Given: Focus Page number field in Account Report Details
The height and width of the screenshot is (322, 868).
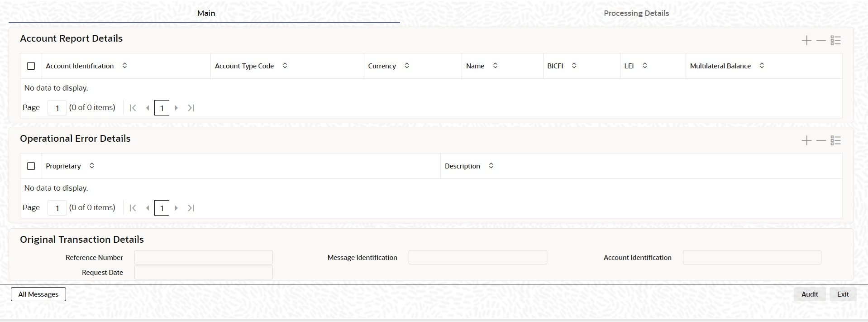Looking at the screenshot, I should coord(57,108).
